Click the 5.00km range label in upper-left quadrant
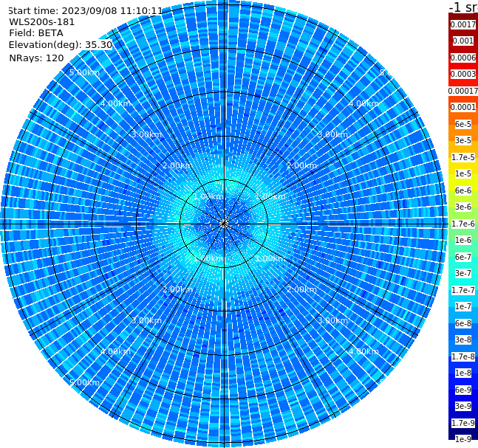 [x=84, y=72]
